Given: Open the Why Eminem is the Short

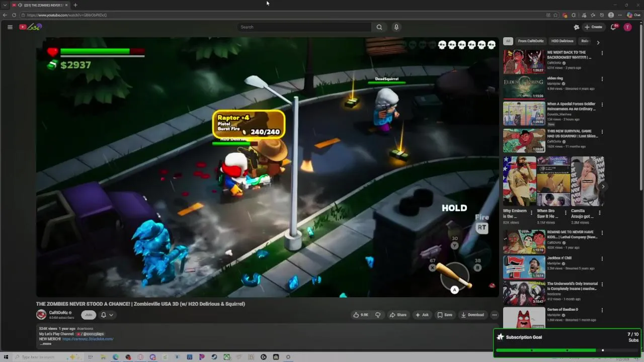Looking at the screenshot, I should [520, 181].
